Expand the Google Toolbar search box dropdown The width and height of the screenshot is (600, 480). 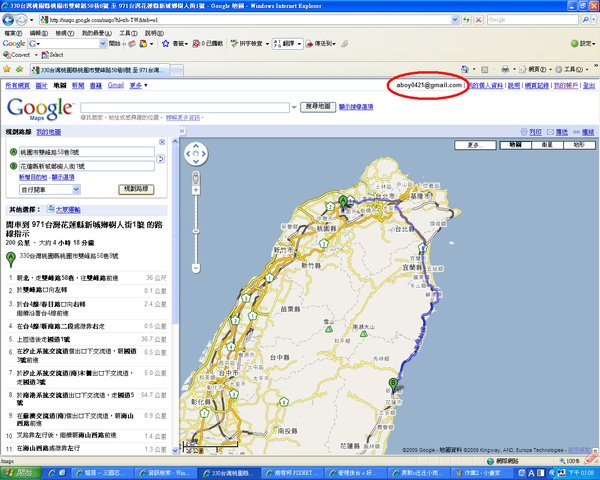click(x=103, y=44)
